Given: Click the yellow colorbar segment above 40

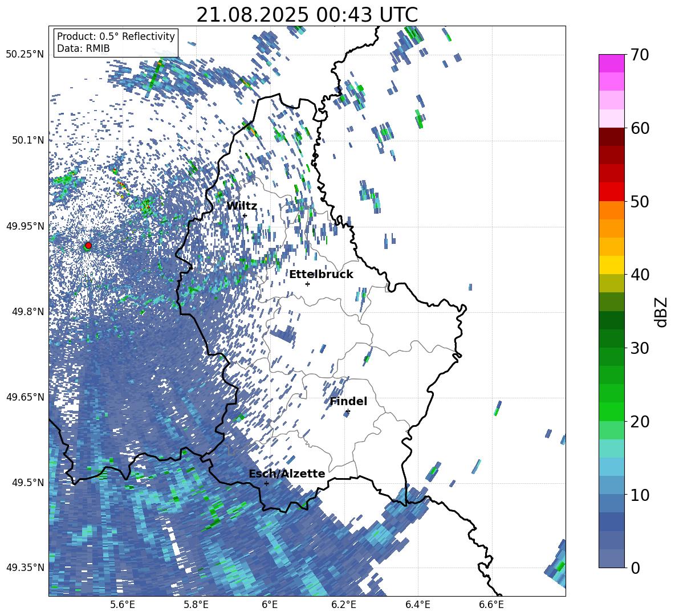Looking at the screenshot, I should 611,264.
